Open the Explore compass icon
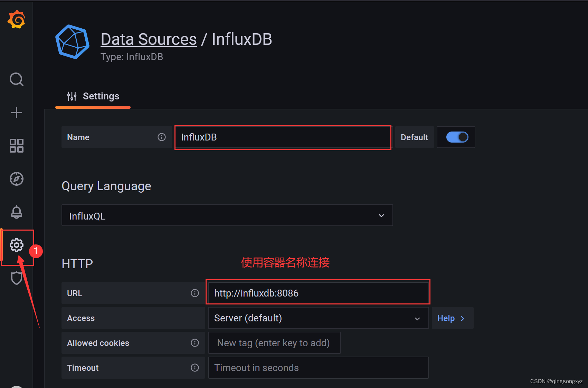The image size is (588, 388). click(x=16, y=179)
